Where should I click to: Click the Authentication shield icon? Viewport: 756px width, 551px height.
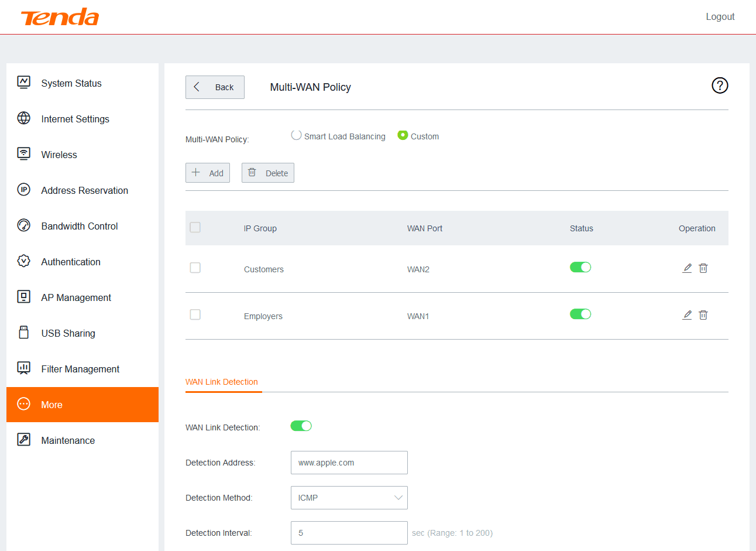pos(24,261)
